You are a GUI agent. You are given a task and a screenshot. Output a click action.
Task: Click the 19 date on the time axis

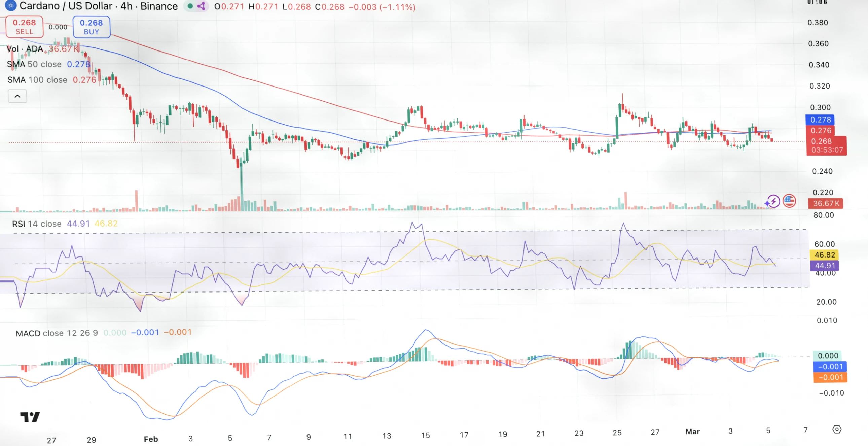click(x=503, y=434)
